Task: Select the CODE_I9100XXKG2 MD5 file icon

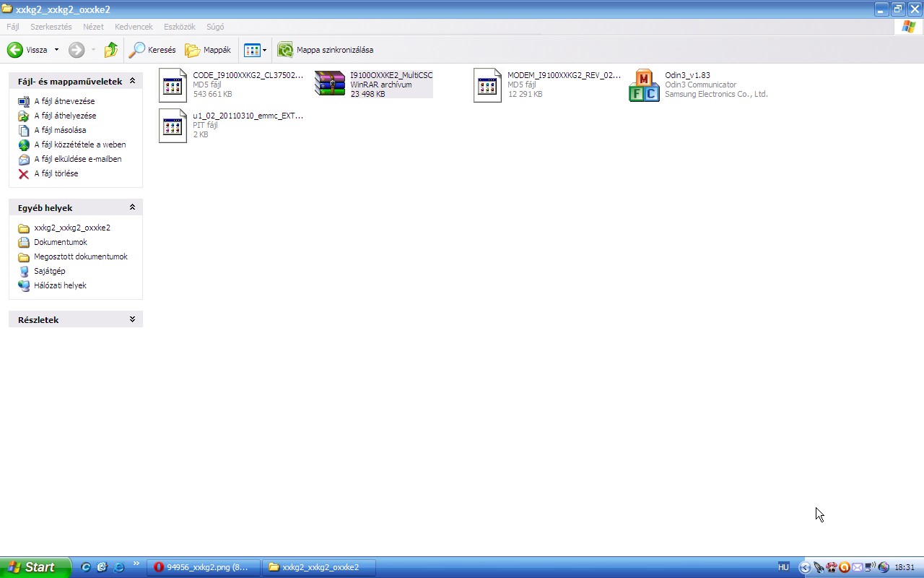Action: pos(173,85)
